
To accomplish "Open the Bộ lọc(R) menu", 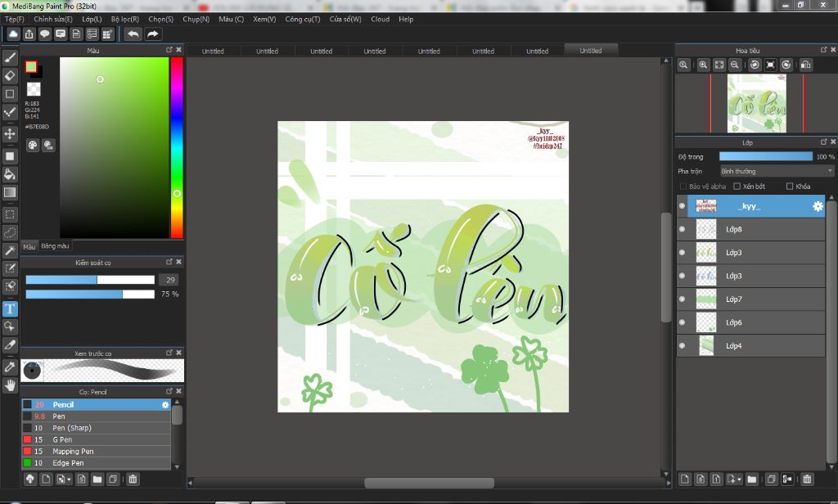I will point(125,20).
